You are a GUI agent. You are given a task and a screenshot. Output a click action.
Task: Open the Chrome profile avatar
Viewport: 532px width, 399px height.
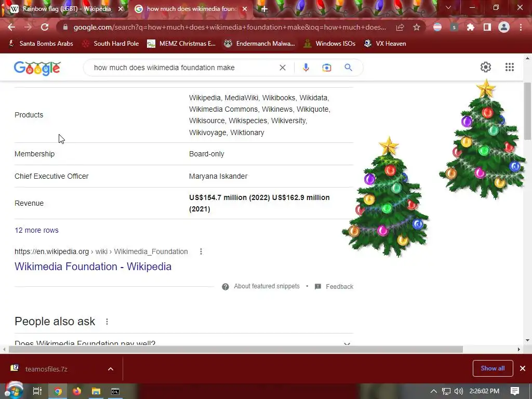point(504,27)
